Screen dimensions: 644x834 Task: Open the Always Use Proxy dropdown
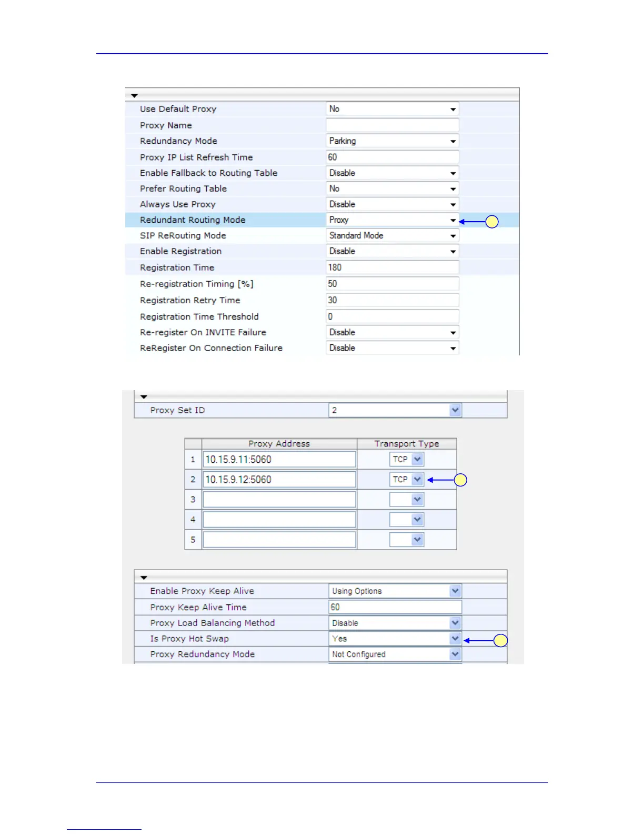[x=393, y=204]
